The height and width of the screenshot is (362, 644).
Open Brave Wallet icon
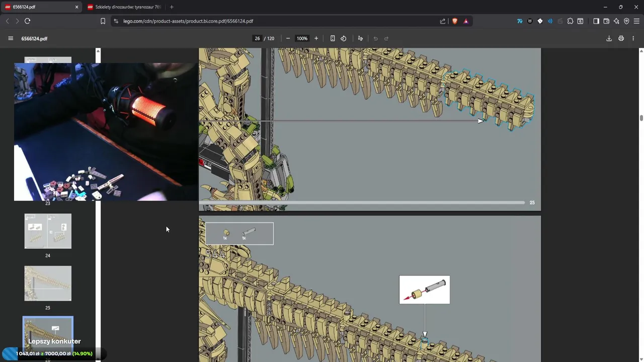coord(606,21)
